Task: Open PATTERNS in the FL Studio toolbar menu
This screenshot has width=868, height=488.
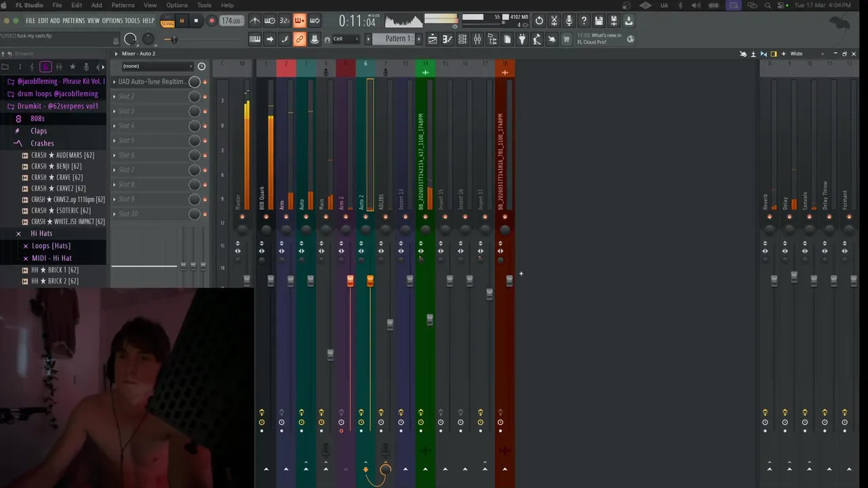Action: [x=73, y=21]
